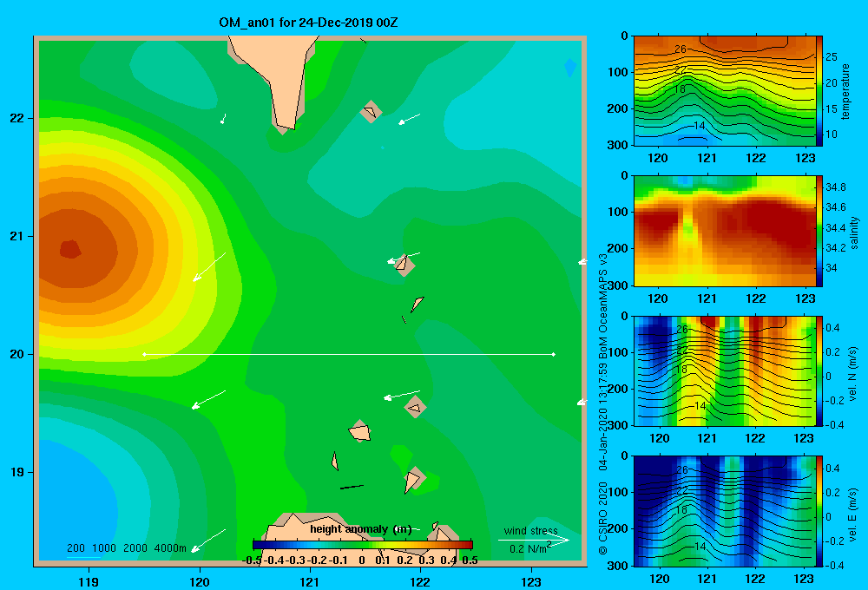Click the dark red eddy peak on map
This screenshot has height=590, width=868.
[70, 249]
